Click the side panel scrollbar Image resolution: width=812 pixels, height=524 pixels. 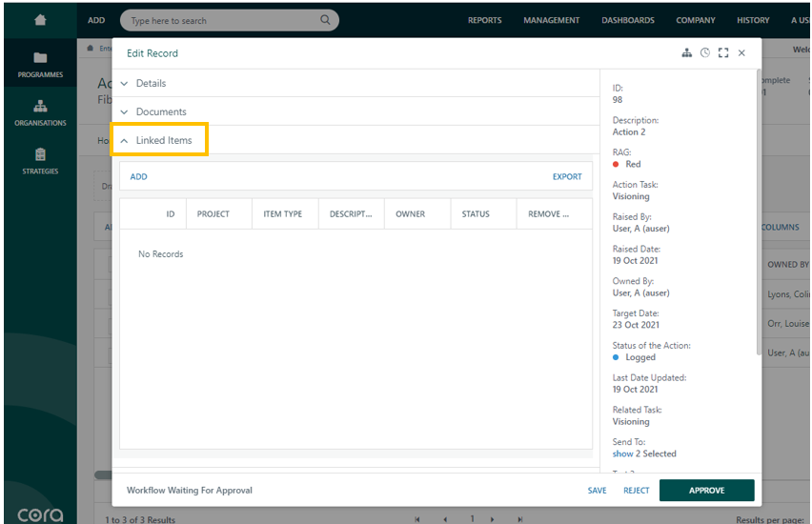coord(758,212)
